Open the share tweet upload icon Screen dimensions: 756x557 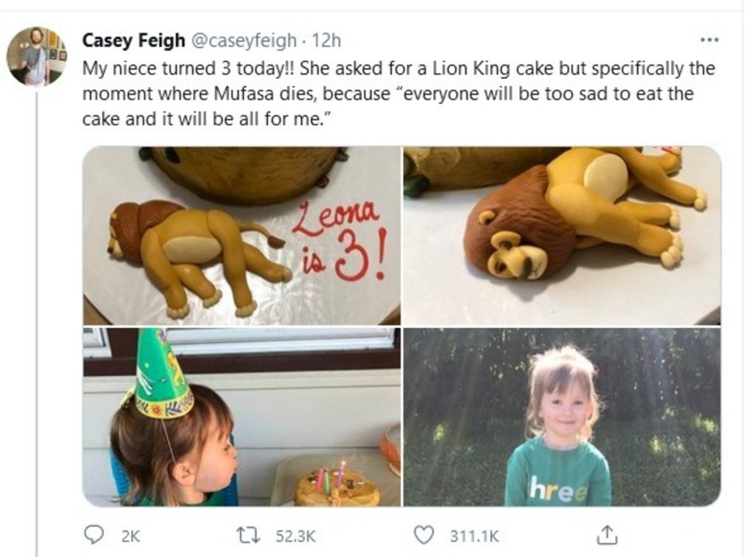coord(605,534)
